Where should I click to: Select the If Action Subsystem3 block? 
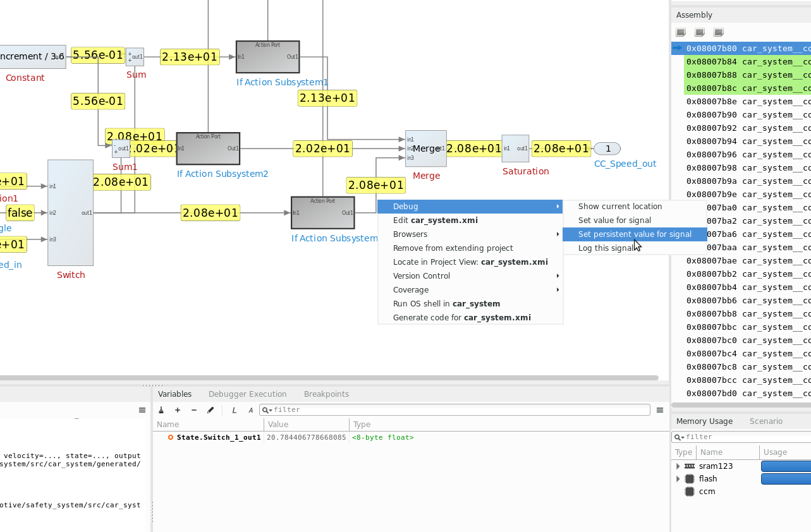click(322, 213)
